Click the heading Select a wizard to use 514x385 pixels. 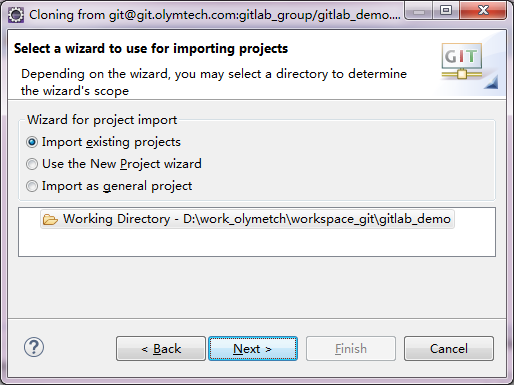(x=151, y=49)
